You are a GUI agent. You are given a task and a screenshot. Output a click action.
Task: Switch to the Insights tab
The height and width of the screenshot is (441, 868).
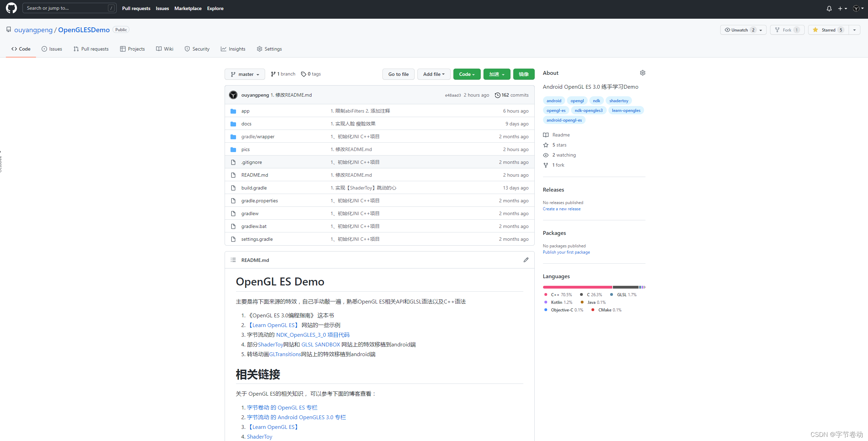tap(233, 49)
